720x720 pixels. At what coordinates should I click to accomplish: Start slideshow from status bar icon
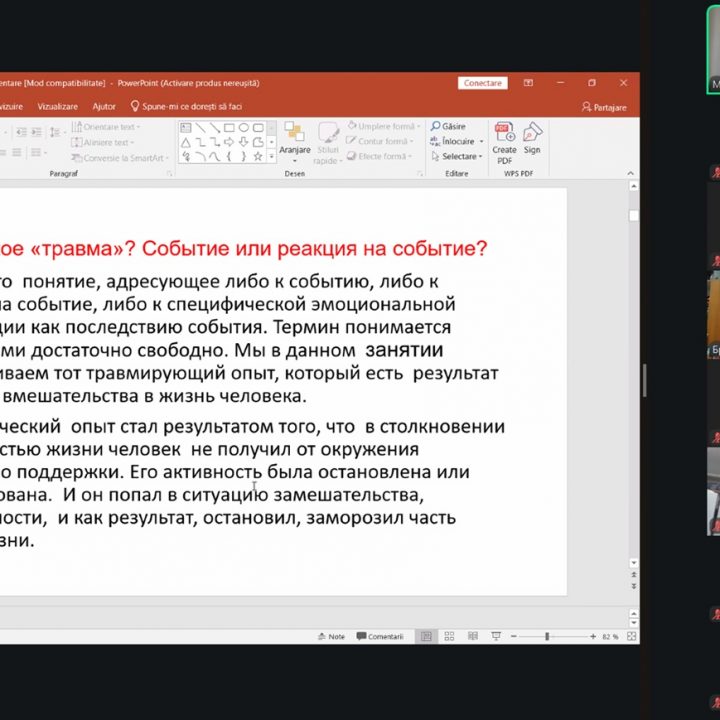point(497,636)
